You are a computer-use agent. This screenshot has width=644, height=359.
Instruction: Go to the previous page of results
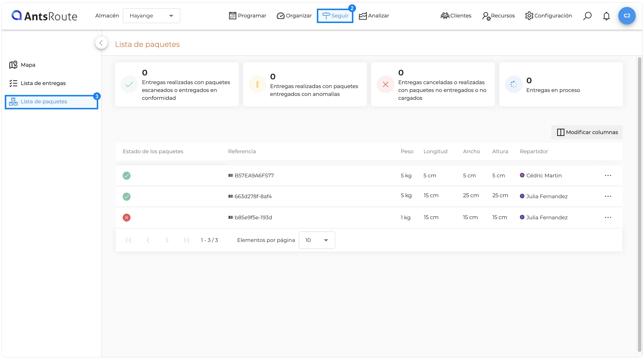(148, 240)
